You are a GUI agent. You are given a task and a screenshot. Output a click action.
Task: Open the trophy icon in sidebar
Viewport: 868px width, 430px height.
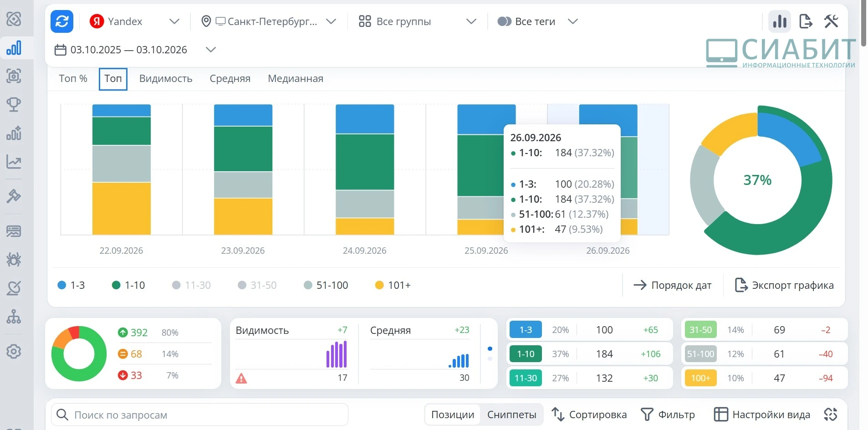coord(14,104)
